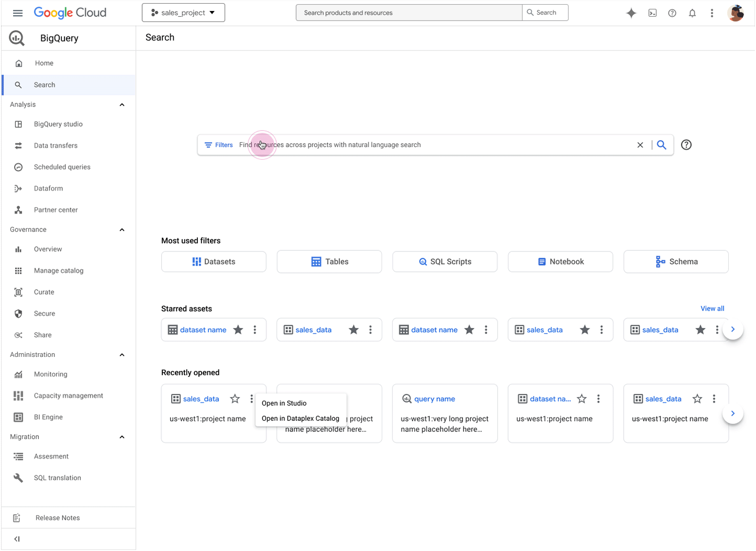Show next recently opened items
The image size is (756, 551).
[733, 414]
